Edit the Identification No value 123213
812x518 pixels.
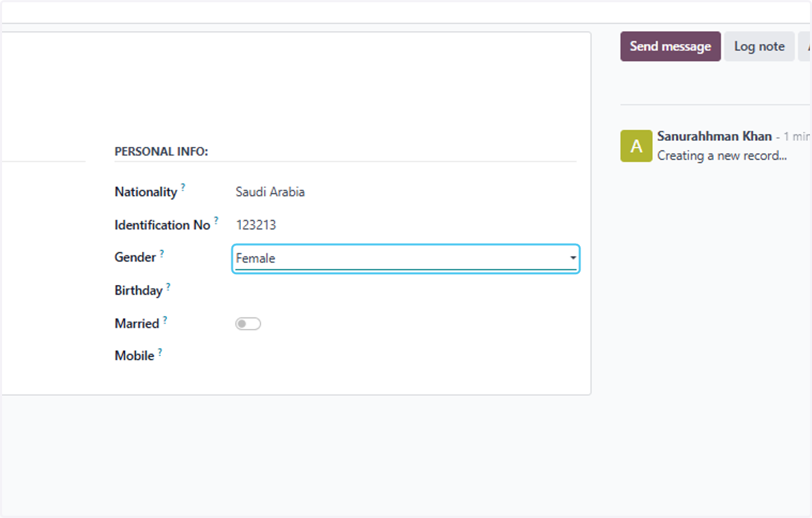(x=256, y=225)
